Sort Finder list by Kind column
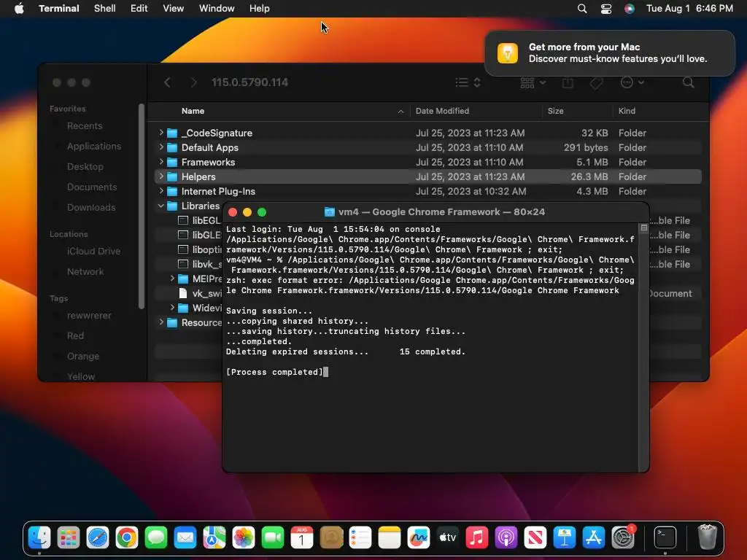Image resolution: width=747 pixels, height=560 pixels. pos(627,111)
